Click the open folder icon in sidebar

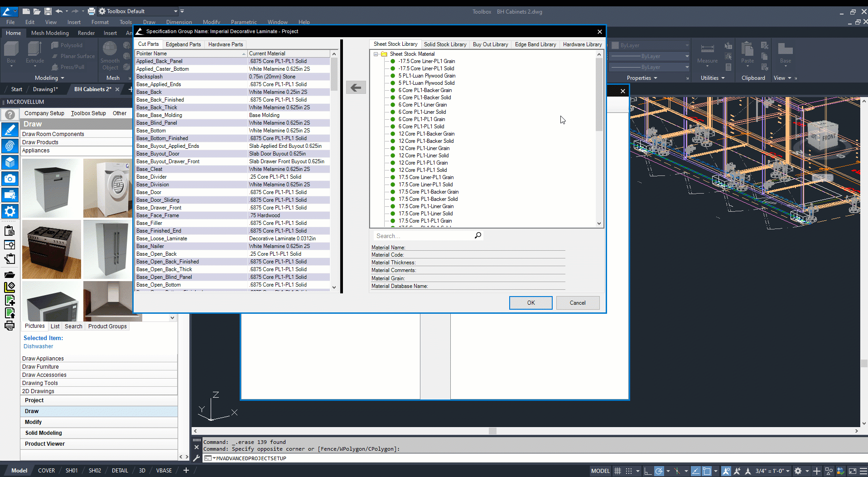10,274
